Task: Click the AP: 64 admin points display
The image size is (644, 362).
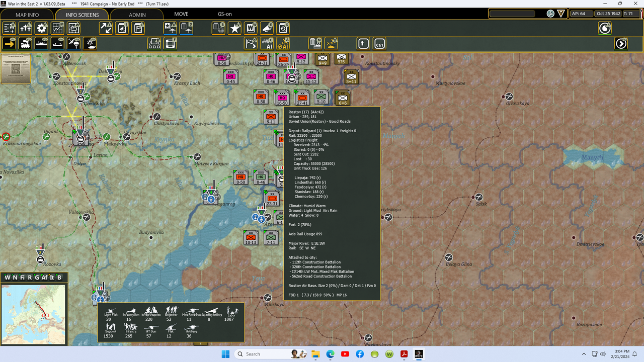Action: point(581,14)
